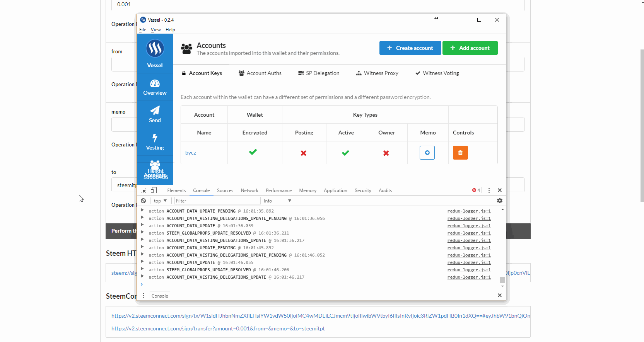The width and height of the screenshot is (644, 342).
Task: Expand the ACCOUNT_DATA_UPDATE 16:01:46.055 log entry
Action: coord(142,262)
